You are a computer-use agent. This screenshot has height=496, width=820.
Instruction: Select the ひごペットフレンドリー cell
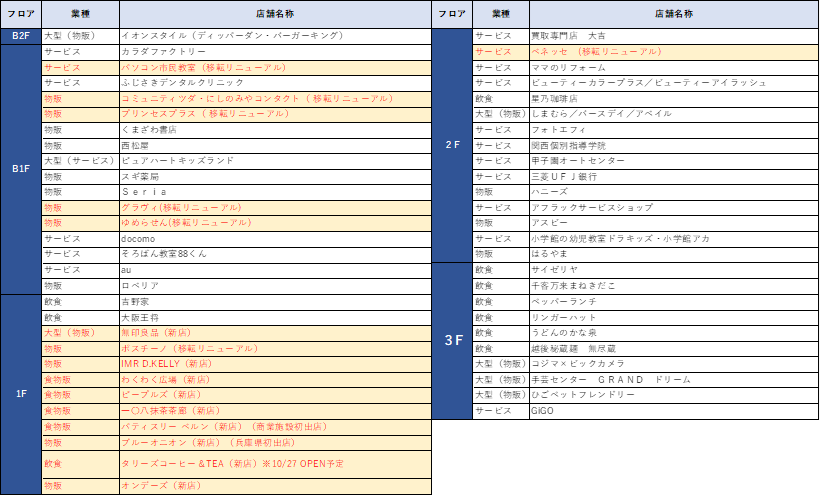point(674,395)
